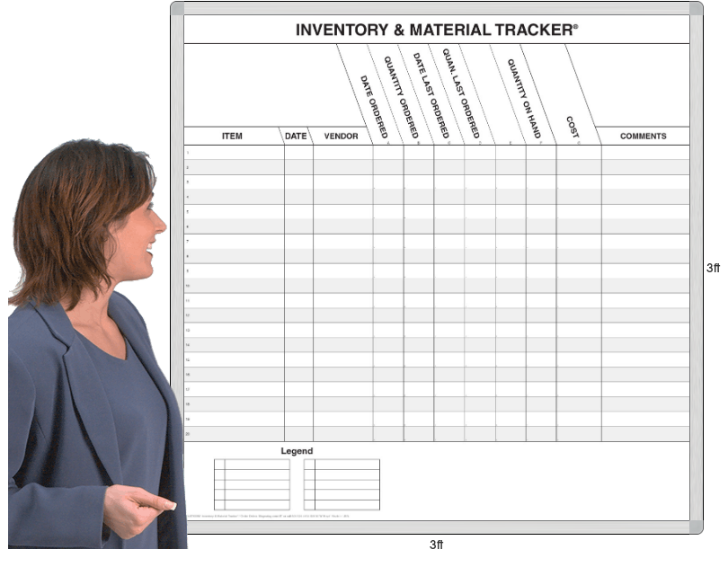Click the Legend heading

point(297,451)
